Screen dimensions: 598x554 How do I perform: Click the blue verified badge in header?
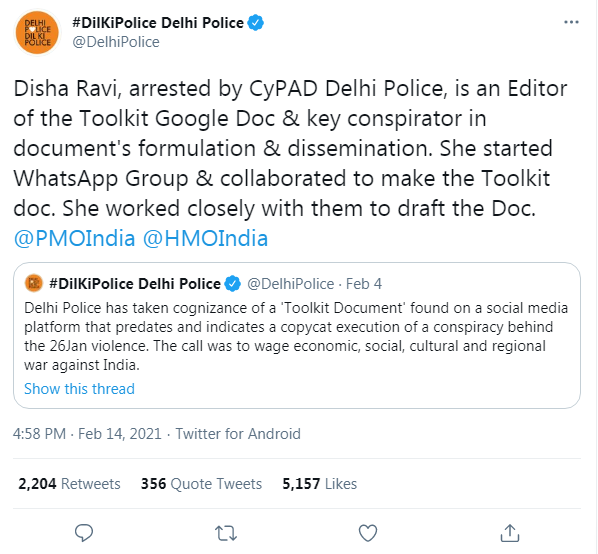(256, 23)
